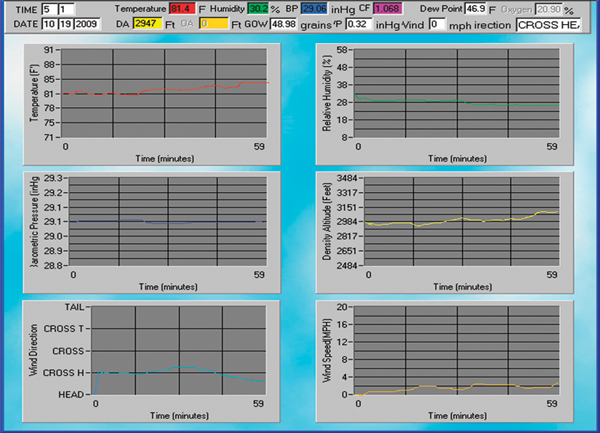Click the greyed Oxygen value 20.90
Image resolution: width=600 pixels, height=433 pixels.
pos(549,9)
